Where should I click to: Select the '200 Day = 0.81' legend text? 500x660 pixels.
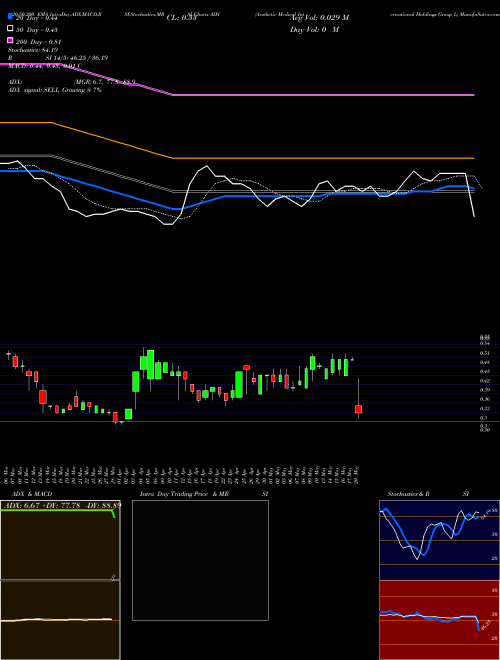coord(38,42)
